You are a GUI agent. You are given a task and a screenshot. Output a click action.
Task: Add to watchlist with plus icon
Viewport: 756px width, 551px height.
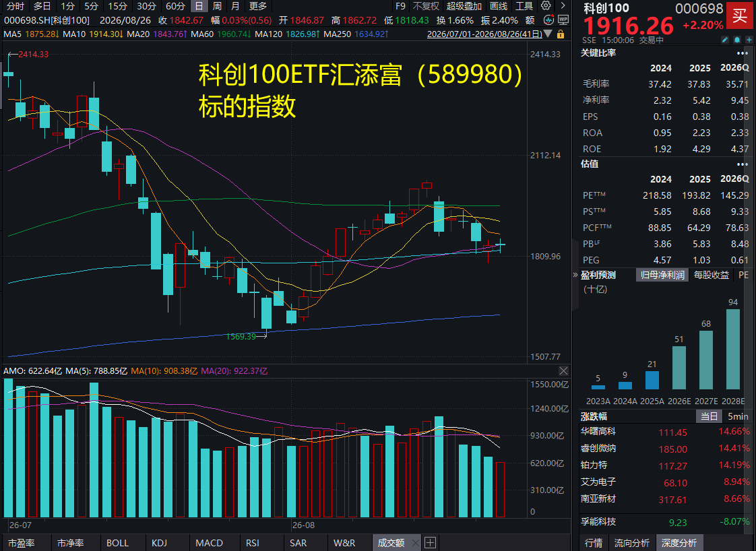click(749, 40)
